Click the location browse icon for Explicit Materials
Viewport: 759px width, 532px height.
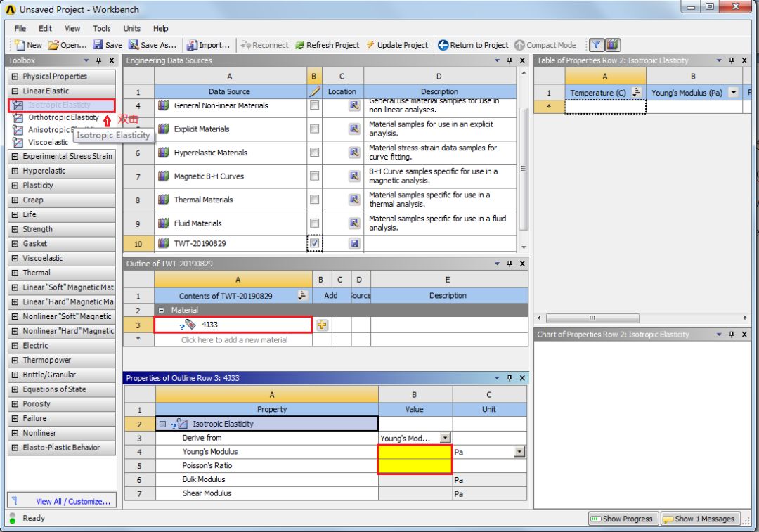[x=354, y=129]
